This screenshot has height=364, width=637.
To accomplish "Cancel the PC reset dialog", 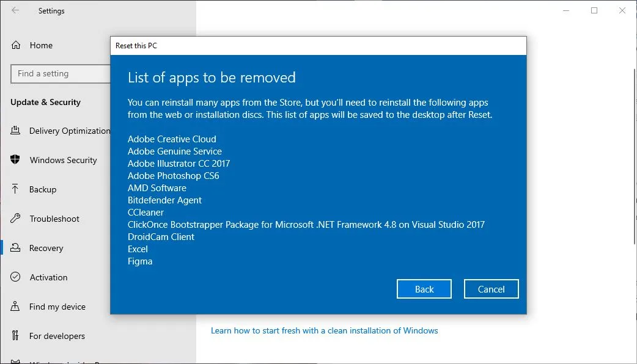I will (491, 289).
